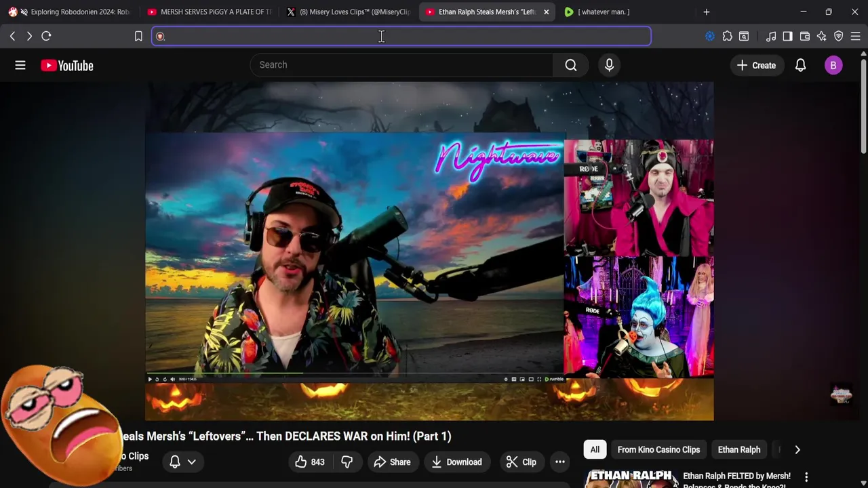
Task: Open the Brave Wallet icon
Action: point(805,37)
